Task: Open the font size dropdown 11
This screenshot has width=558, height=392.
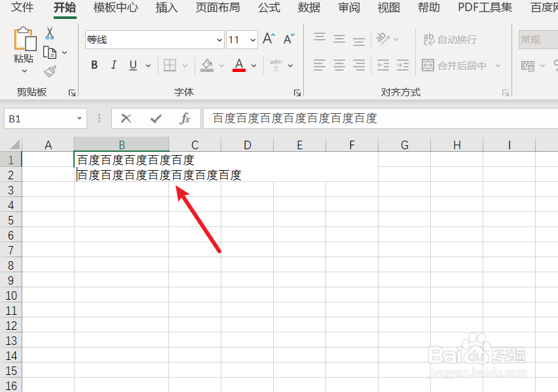Action: [253, 40]
